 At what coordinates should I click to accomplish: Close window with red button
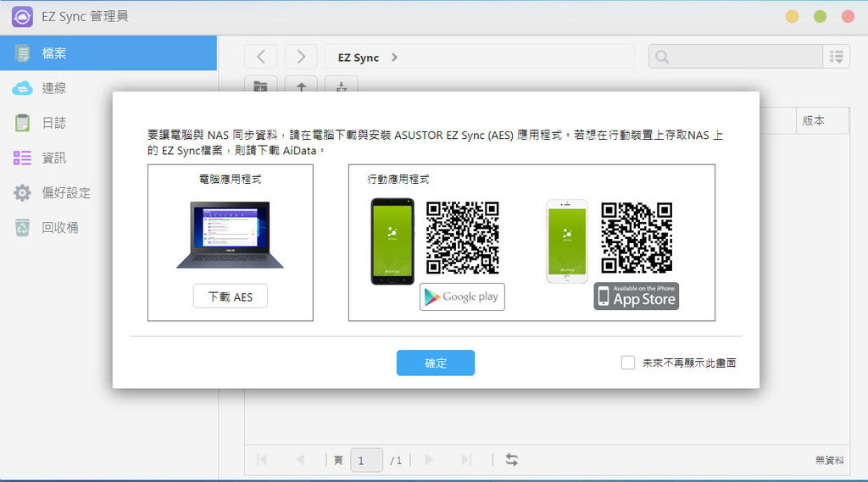pyautogui.click(x=848, y=16)
